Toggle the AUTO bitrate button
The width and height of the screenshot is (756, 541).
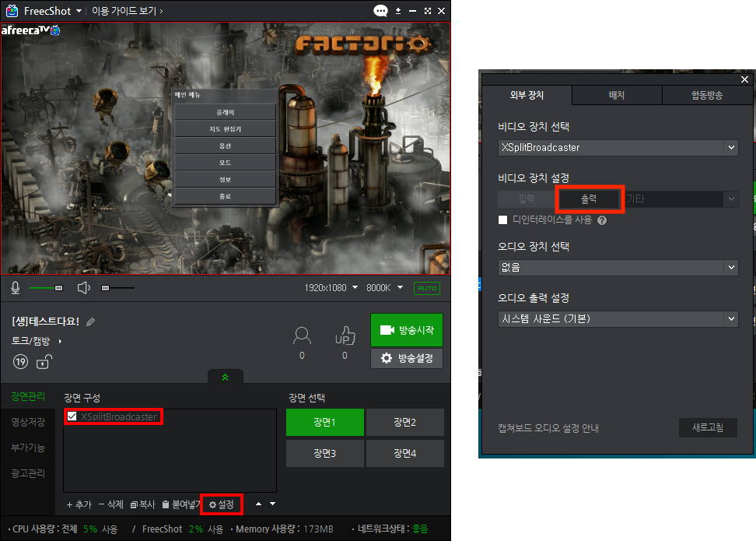[427, 288]
